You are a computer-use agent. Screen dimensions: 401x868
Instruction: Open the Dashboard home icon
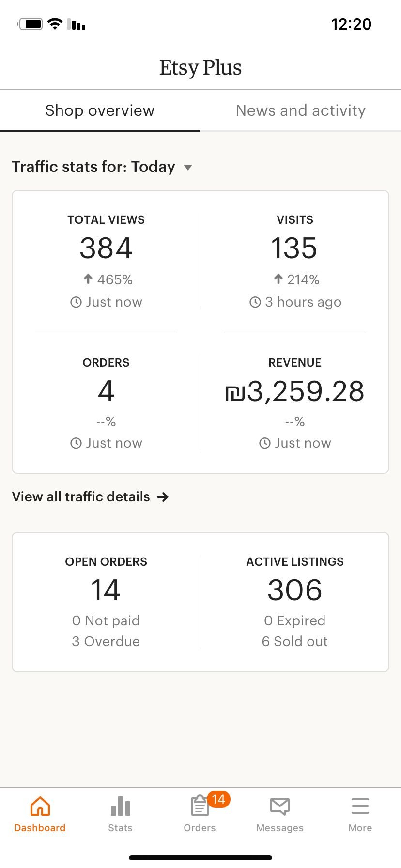point(40,806)
